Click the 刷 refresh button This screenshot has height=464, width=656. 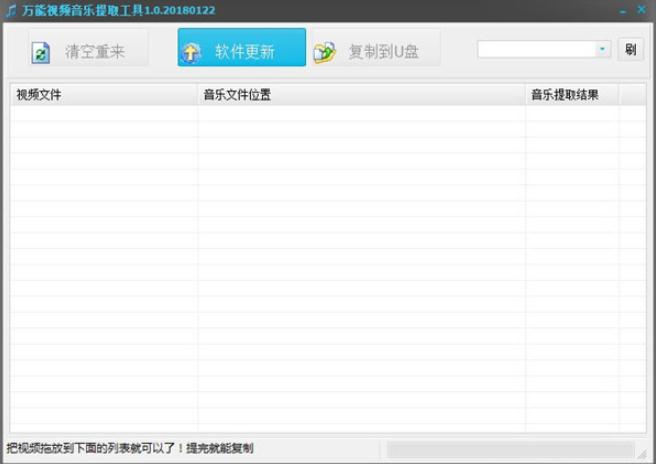631,49
